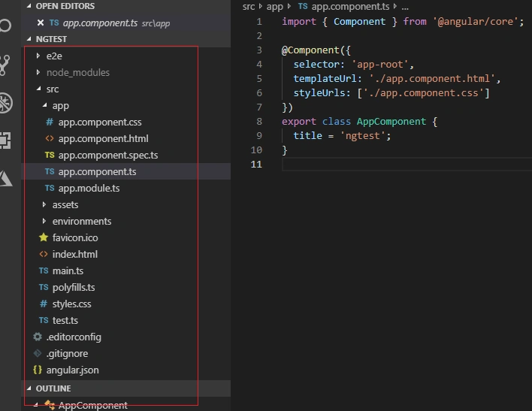The height and width of the screenshot is (411, 532).
Task: Collapse the app folder
Action: 44,105
